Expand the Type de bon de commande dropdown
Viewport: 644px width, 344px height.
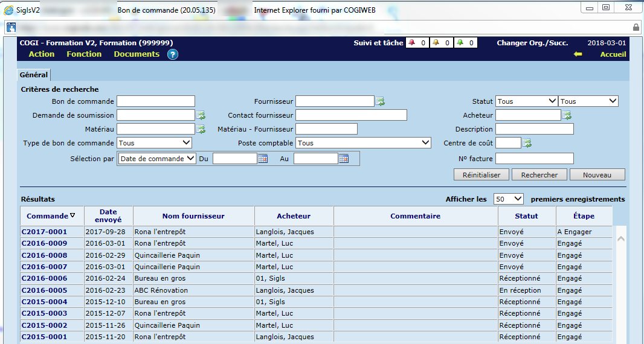pos(155,143)
